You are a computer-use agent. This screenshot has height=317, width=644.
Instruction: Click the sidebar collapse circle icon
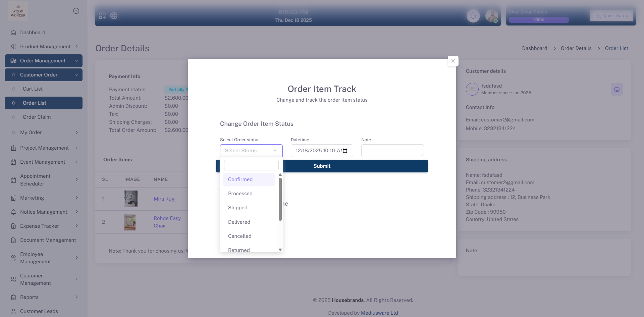[x=76, y=11]
